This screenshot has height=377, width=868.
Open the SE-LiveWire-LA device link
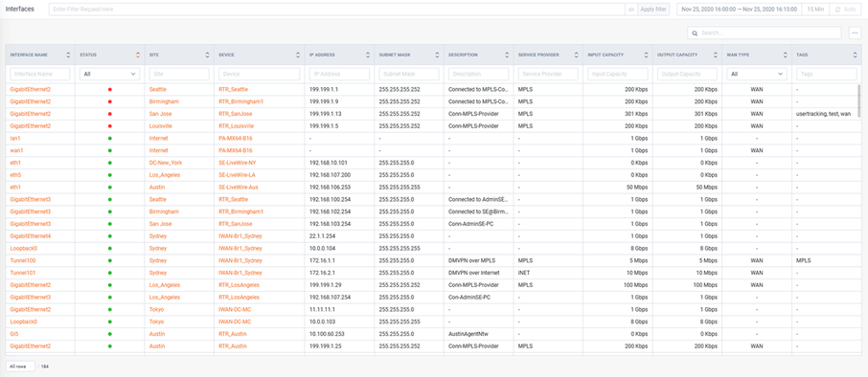237,175
